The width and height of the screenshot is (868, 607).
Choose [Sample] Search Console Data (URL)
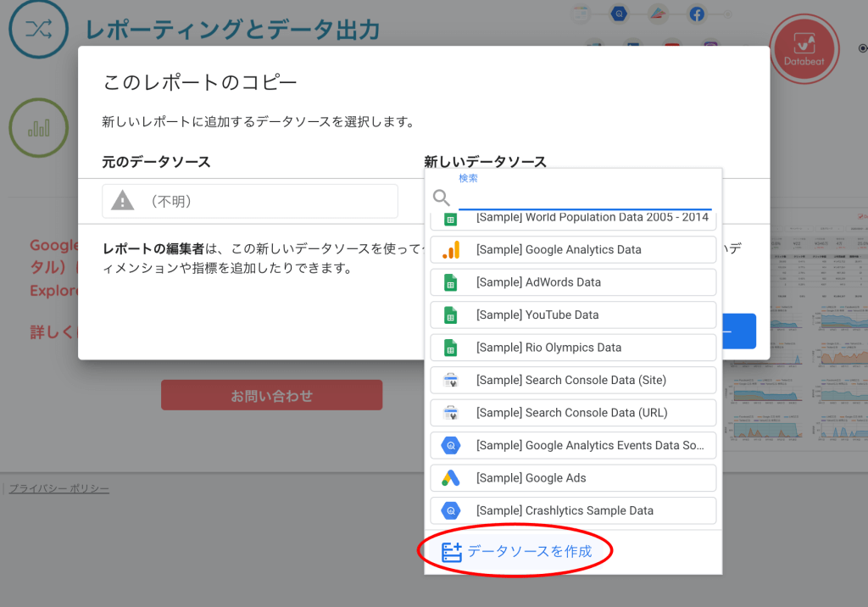coord(573,413)
